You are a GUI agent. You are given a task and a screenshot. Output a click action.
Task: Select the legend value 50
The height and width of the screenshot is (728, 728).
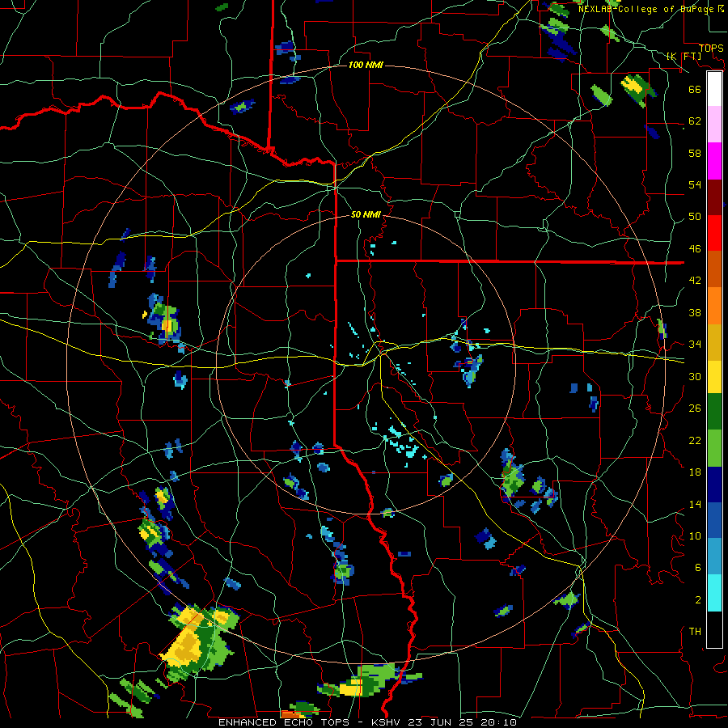(695, 217)
